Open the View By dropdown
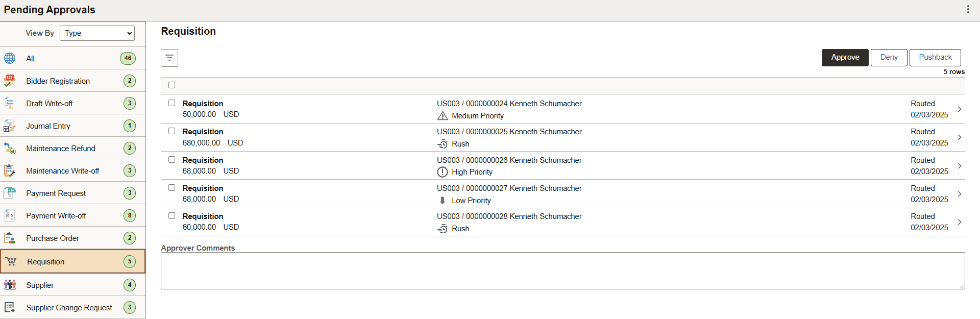The height and width of the screenshot is (319, 980). pyautogui.click(x=97, y=33)
